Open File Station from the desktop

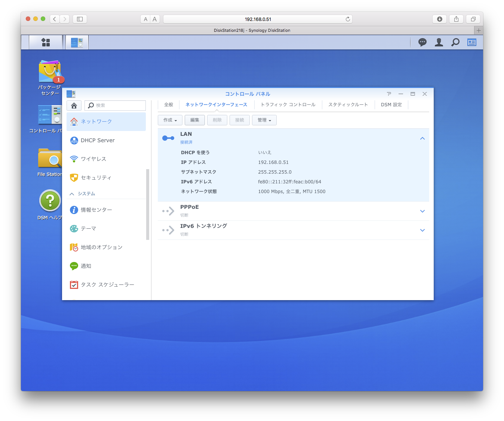[50, 159]
